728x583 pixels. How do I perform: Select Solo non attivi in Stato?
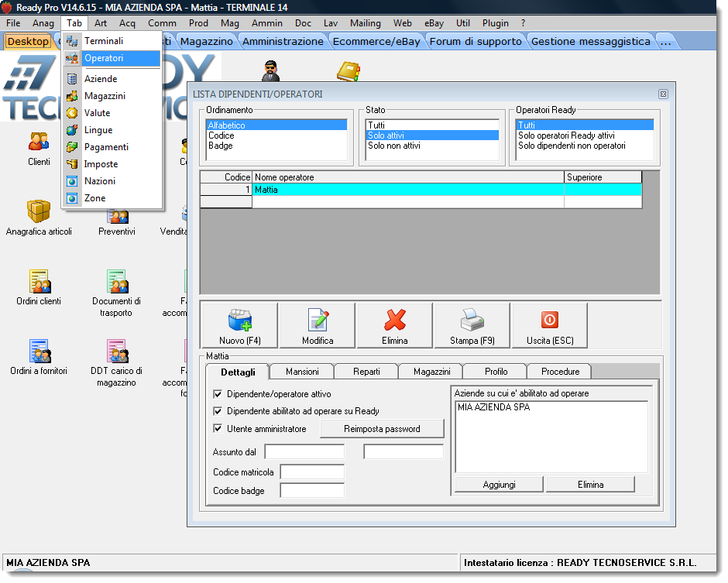(432, 146)
